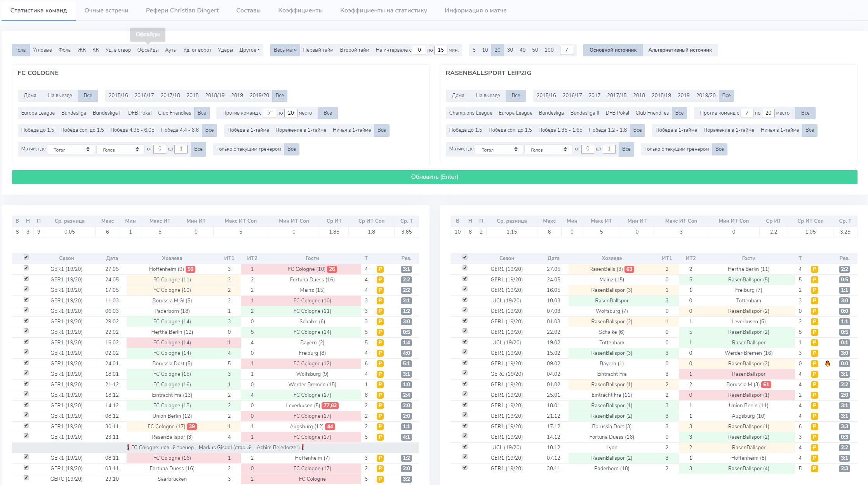Select На выезде filter for Leipzig
868x485 pixels.
[x=488, y=95]
